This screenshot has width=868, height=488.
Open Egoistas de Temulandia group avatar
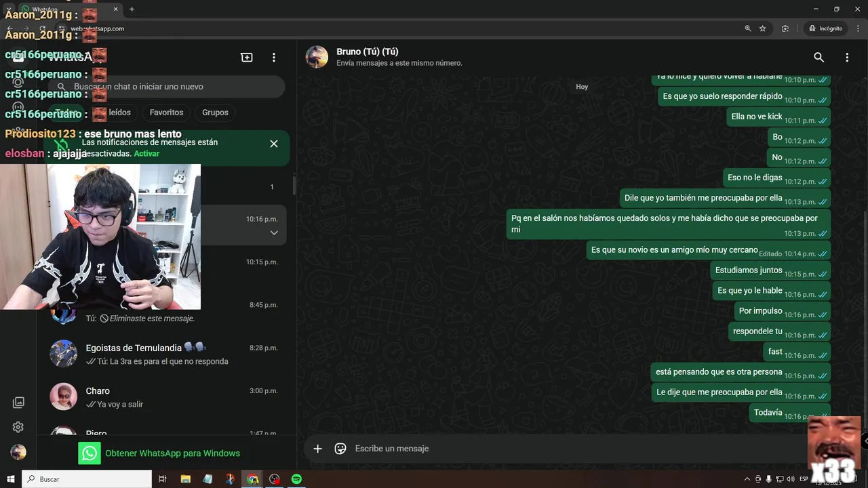pos(64,353)
